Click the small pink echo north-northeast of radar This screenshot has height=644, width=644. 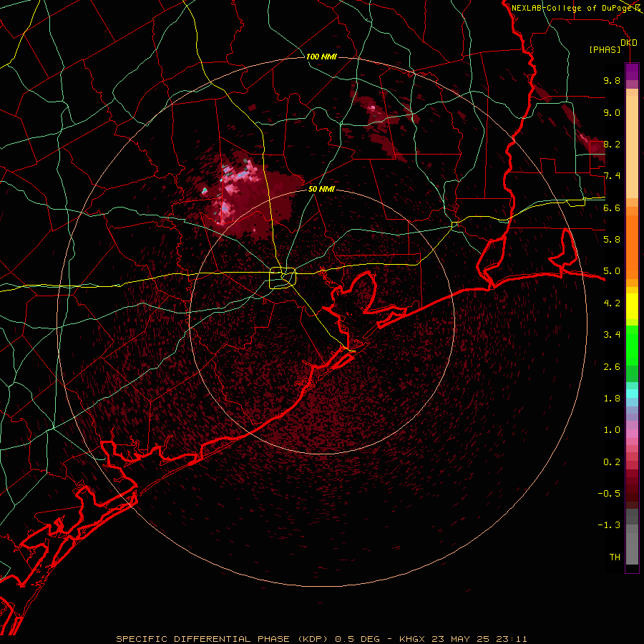(x=373, y=108)
